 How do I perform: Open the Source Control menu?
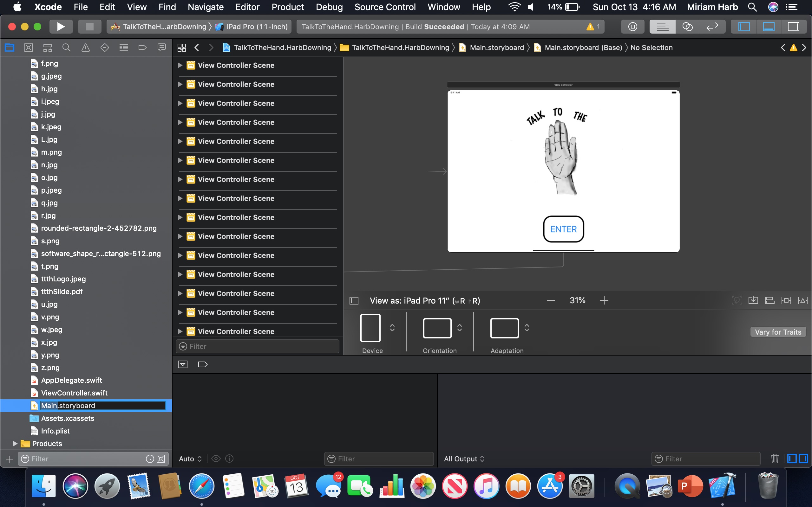(385, 7)
